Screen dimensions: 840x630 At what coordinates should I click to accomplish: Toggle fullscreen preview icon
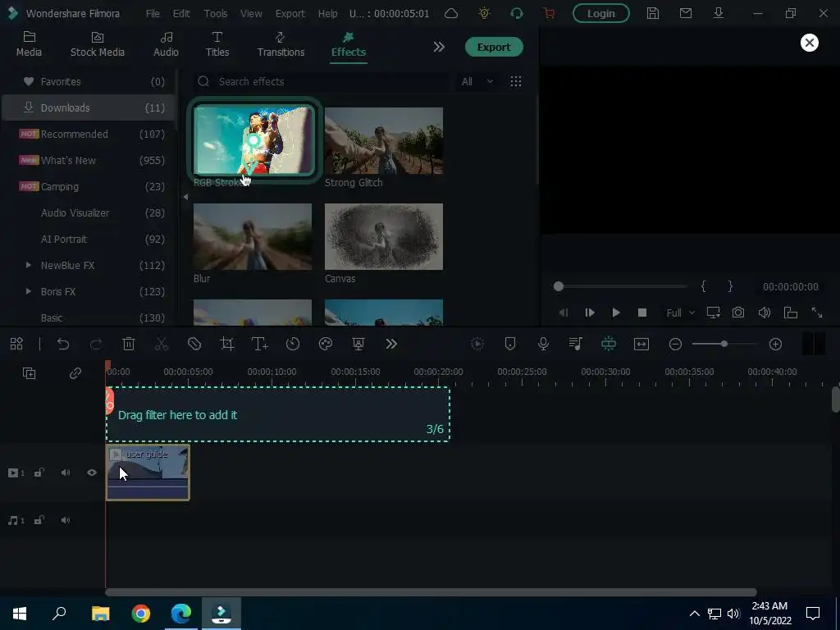tap(817, 313)
